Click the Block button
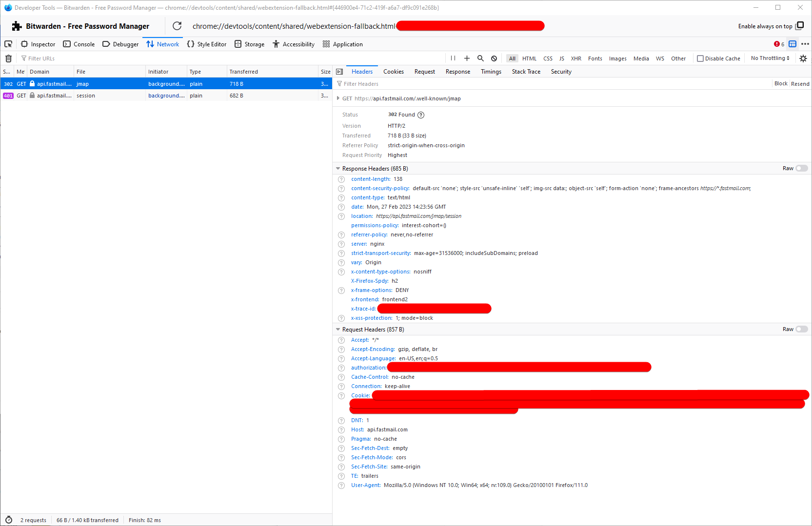Viewport: 812px width, 526px height. coord(781,84)
